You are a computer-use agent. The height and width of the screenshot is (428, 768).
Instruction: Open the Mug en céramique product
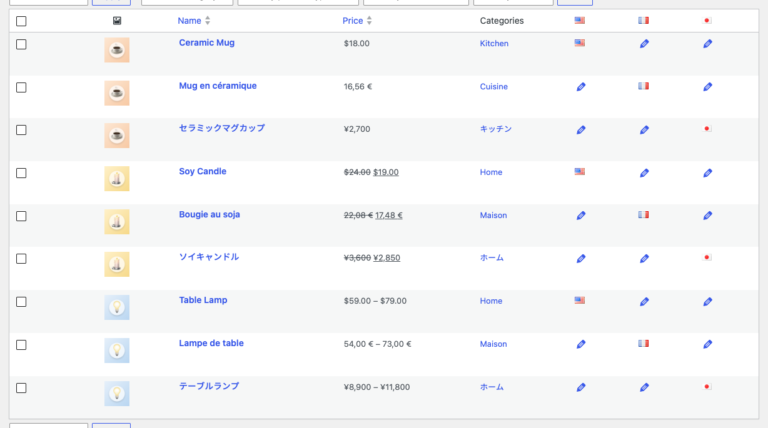pyautogui.click(x=217, y=86)
